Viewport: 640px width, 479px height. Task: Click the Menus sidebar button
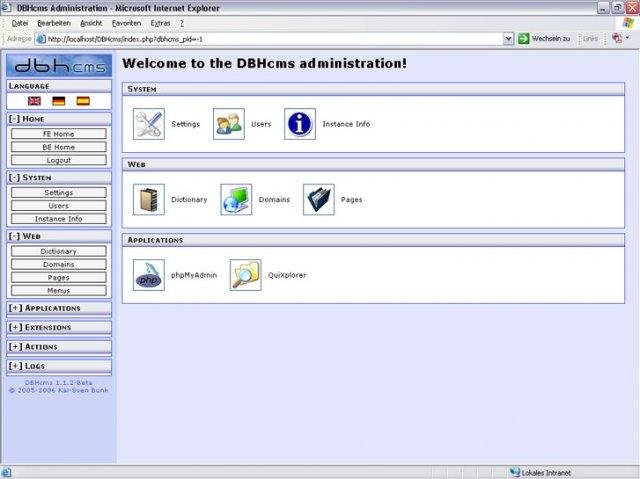pyautogui.click(x=59, y=291)
